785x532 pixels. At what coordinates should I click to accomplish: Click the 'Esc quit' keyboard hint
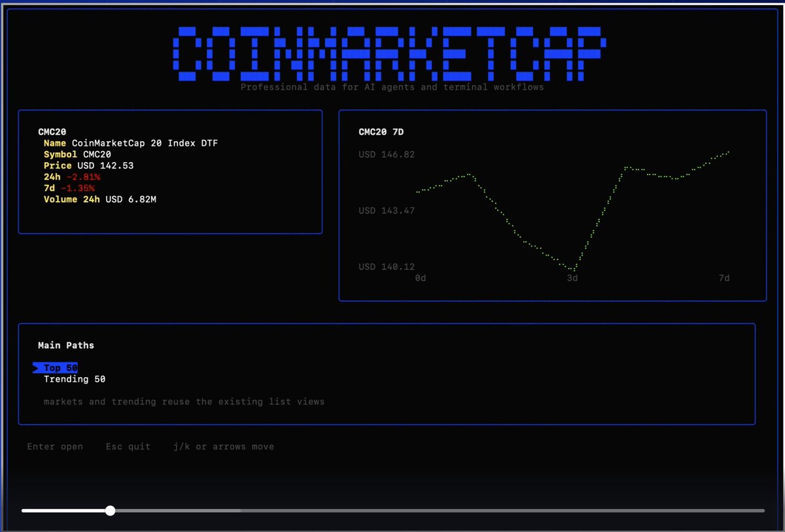click(128, 447)
